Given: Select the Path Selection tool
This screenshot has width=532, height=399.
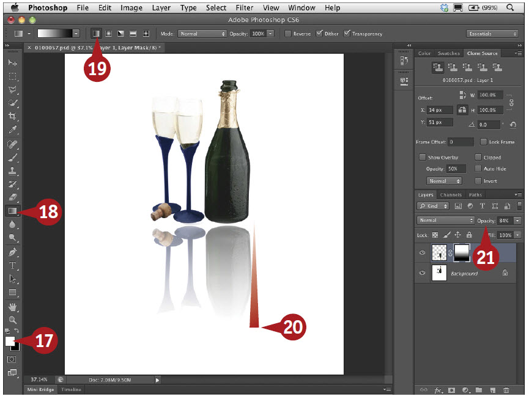Looking at the screenshot, I should (x=13, y=279).
